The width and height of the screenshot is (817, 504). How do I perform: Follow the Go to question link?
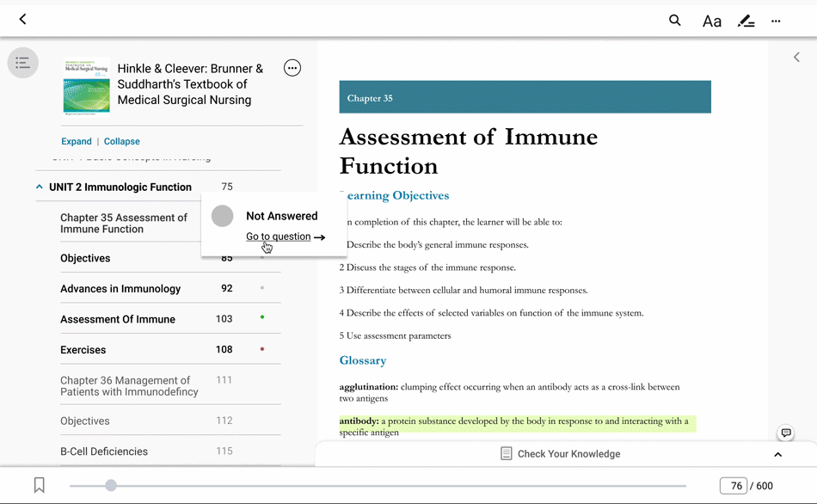click(279, 237)
